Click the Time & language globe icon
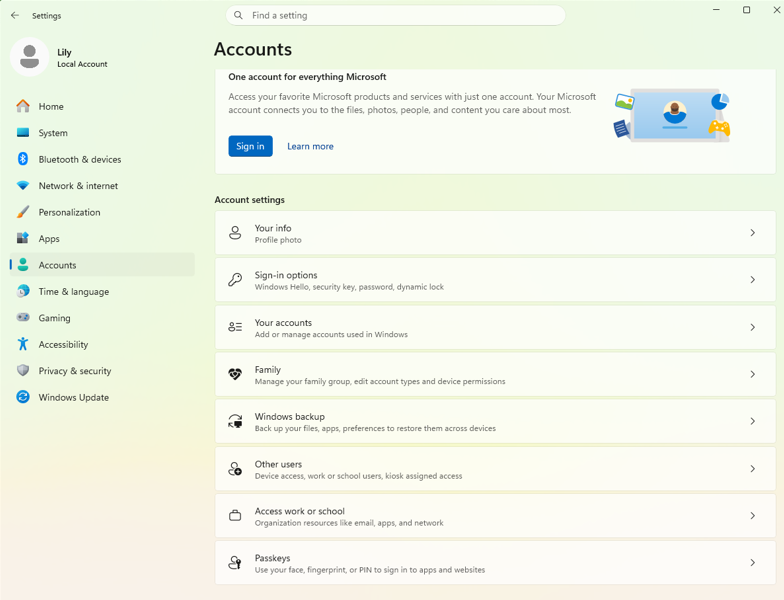Screen dimensions: 784x600 click(22, 291)
